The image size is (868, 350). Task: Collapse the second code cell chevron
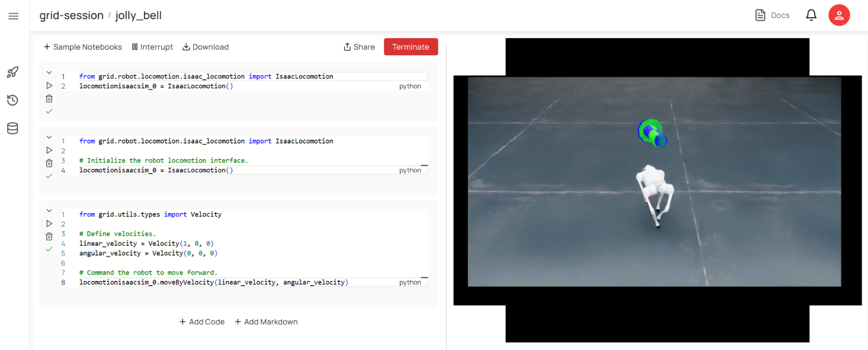point(49,137)
